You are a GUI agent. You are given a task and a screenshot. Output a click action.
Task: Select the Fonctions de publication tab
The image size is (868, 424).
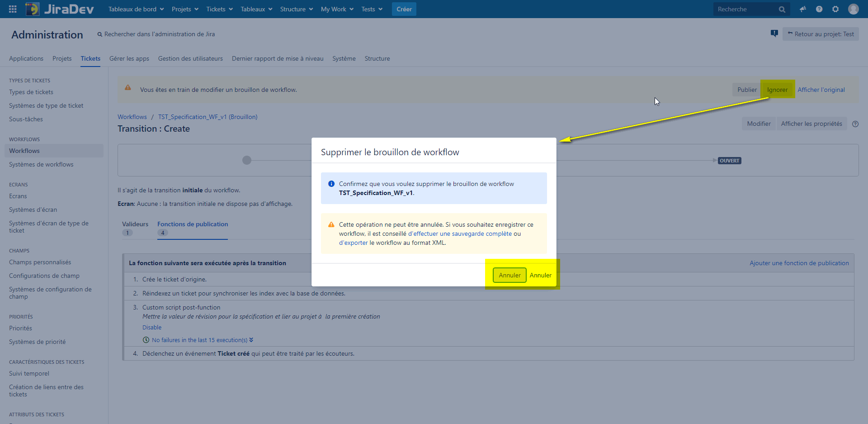193,228
